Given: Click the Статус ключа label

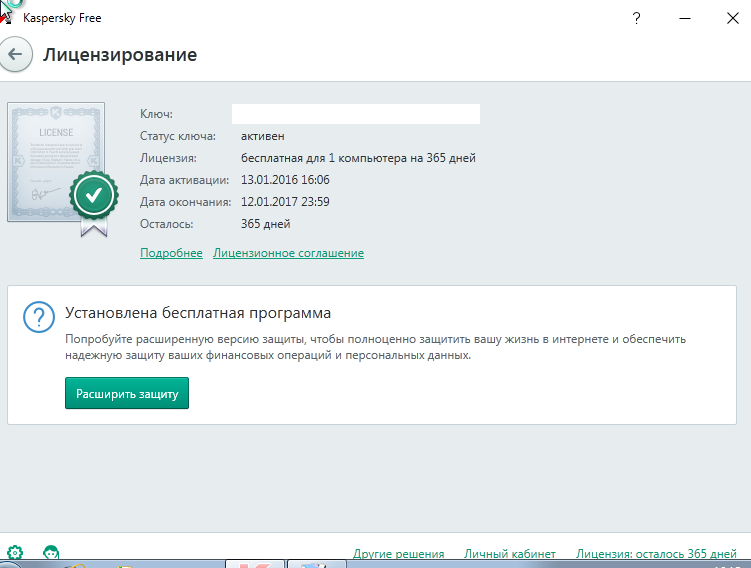Looking at the screenshot, I should tap(178, 136).
